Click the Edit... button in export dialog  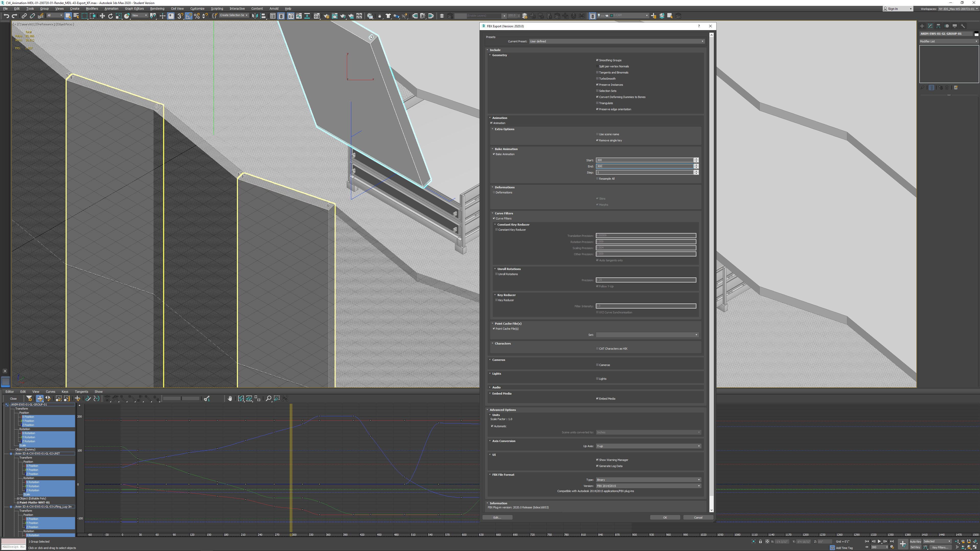click(x=497, y=517)
